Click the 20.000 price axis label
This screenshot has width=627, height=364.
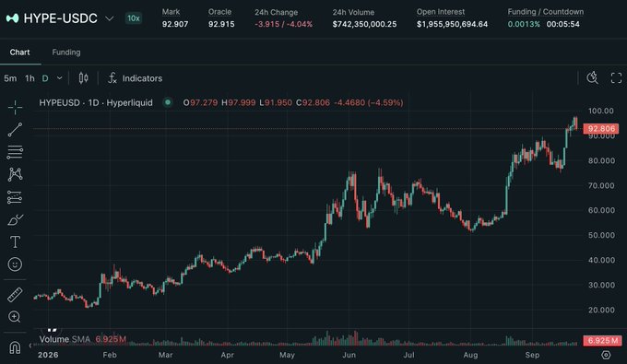pos(601,310)
